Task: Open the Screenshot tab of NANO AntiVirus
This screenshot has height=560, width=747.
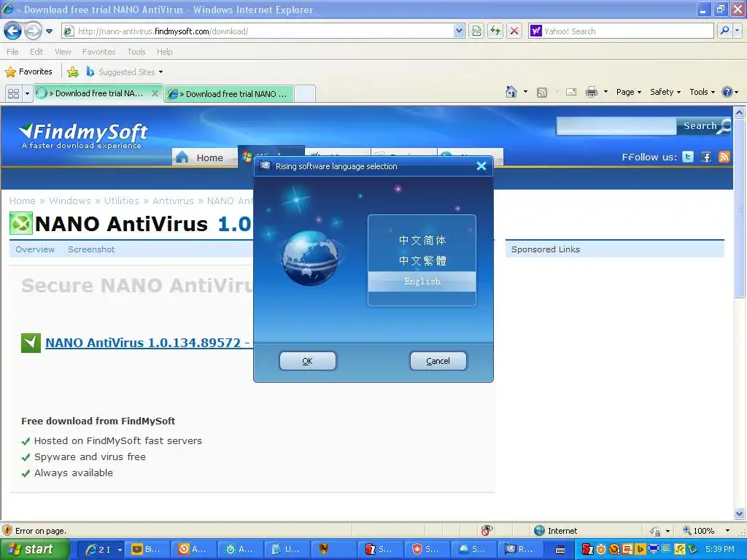Action: coord(91,249)
